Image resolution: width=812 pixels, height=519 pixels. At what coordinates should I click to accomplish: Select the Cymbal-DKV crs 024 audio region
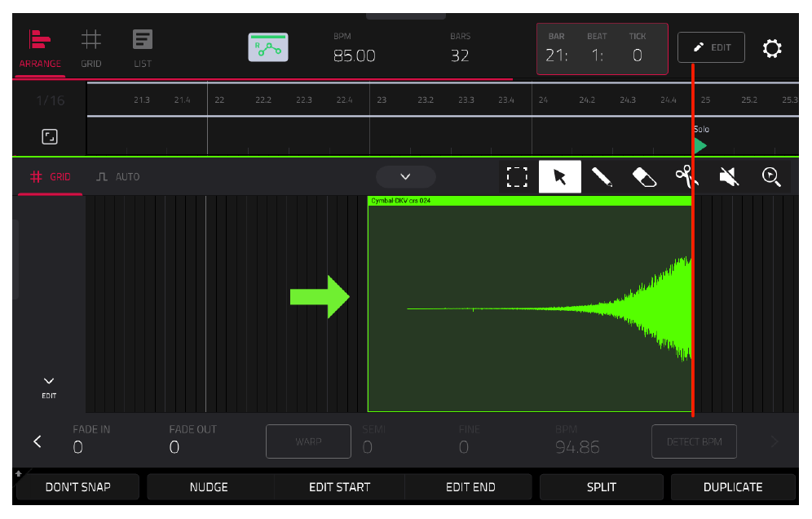point(530,304)
